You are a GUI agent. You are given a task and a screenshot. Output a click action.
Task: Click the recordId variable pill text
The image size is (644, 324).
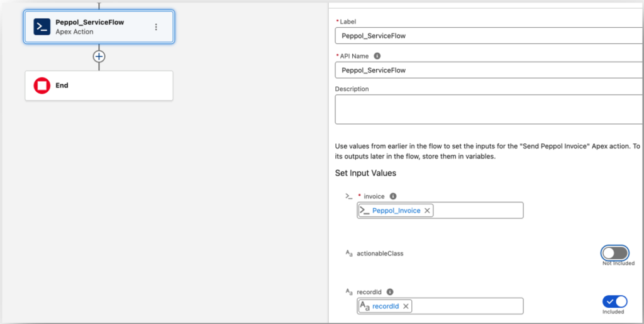[386, 306]
